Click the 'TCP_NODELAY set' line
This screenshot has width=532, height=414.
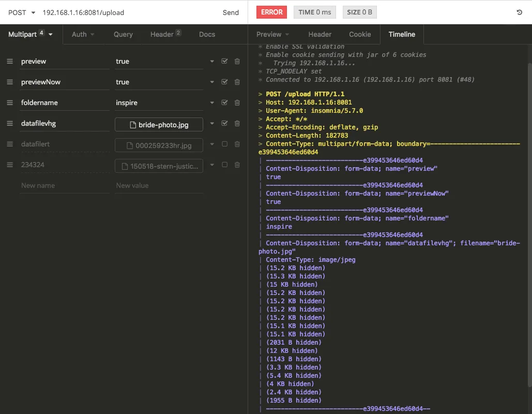294,71
